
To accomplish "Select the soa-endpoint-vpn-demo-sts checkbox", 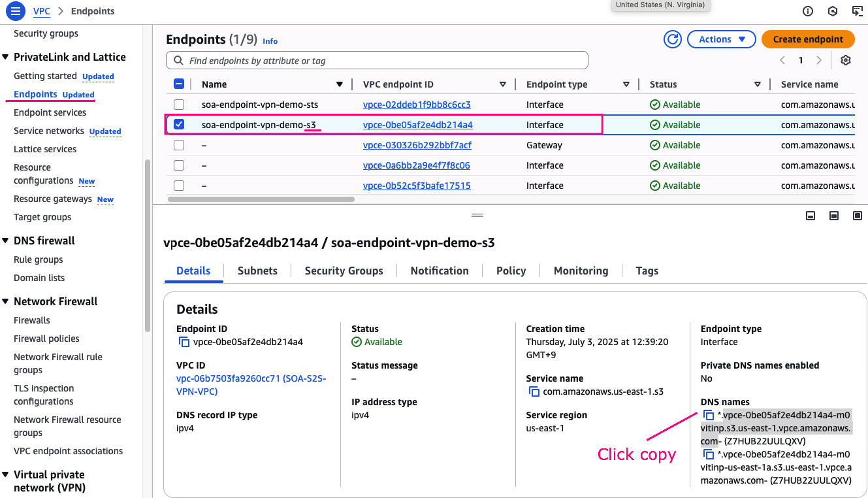I will coord(179,105).
